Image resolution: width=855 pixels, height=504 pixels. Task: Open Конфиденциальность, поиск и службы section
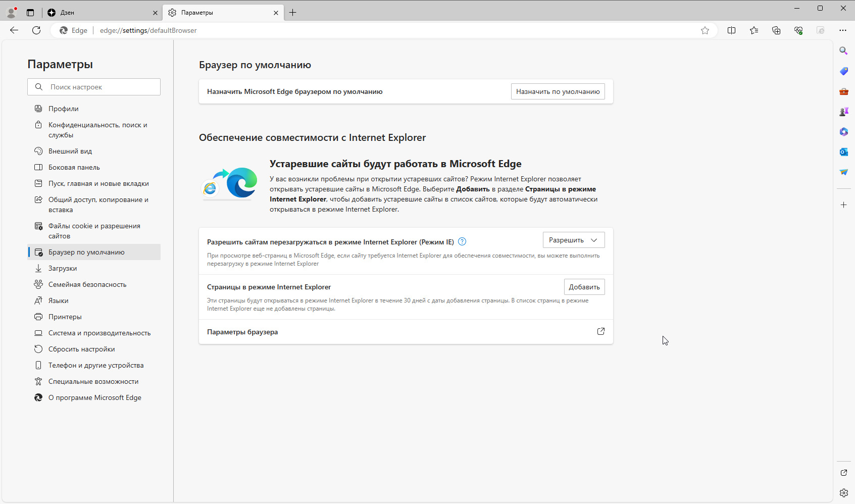(x=94, y=130)
